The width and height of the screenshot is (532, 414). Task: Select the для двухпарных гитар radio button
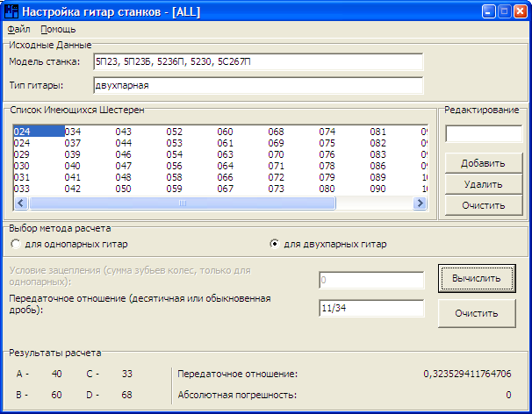tap(275, 244)
